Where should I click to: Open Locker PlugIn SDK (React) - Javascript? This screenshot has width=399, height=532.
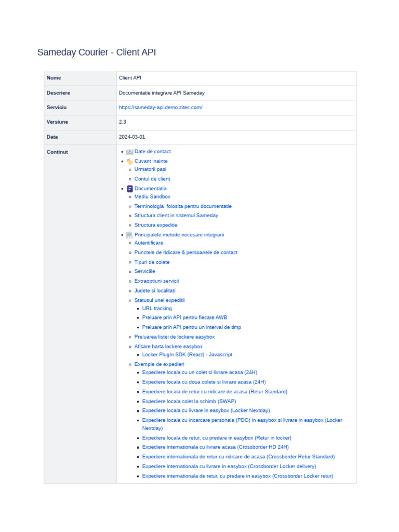pyautogui.click(x=187, y=354)
